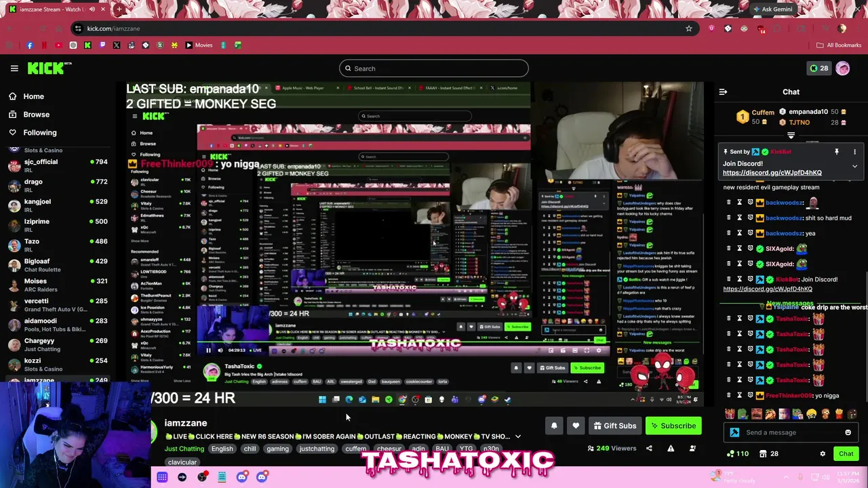Expand the gifter leaderboard handle below TJTNO
This screenshot has height=488, width=868.
coord(791,136)
